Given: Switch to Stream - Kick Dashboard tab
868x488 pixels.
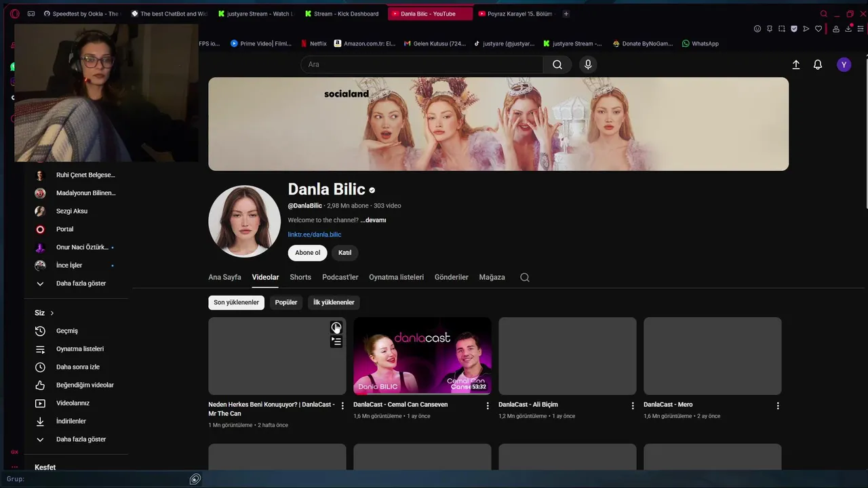Looking at the screenshot, I should point(342,14).
